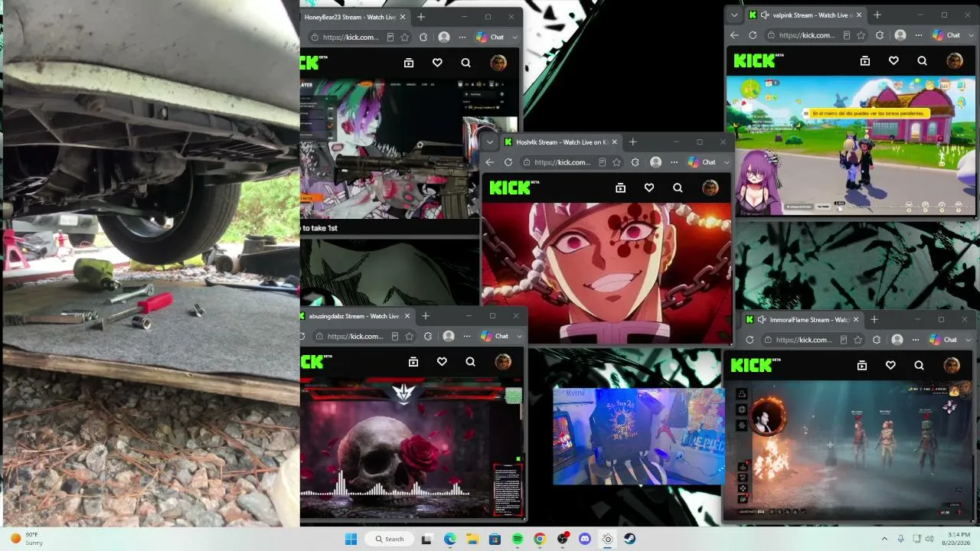The width and height of the screenshot is (980, 551).
Task: Open the Kick home logo in the ImmoralFlame window
Action: [x=756, y=366]
